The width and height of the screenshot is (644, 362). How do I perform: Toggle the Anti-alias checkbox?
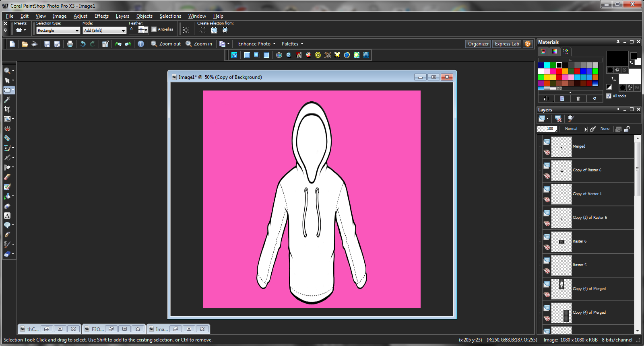pos(154,29)
